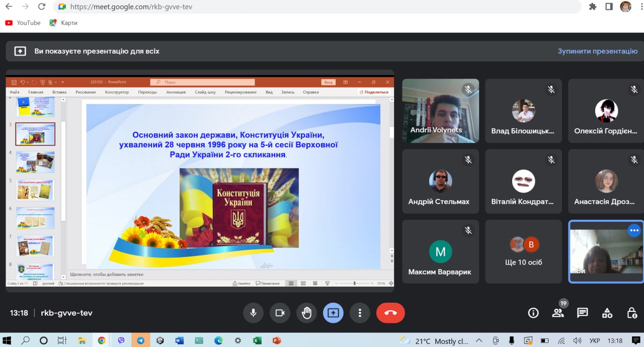Show the participants list panel
The height and width of the screenshot is (347, 644).
tap(558, 313)
